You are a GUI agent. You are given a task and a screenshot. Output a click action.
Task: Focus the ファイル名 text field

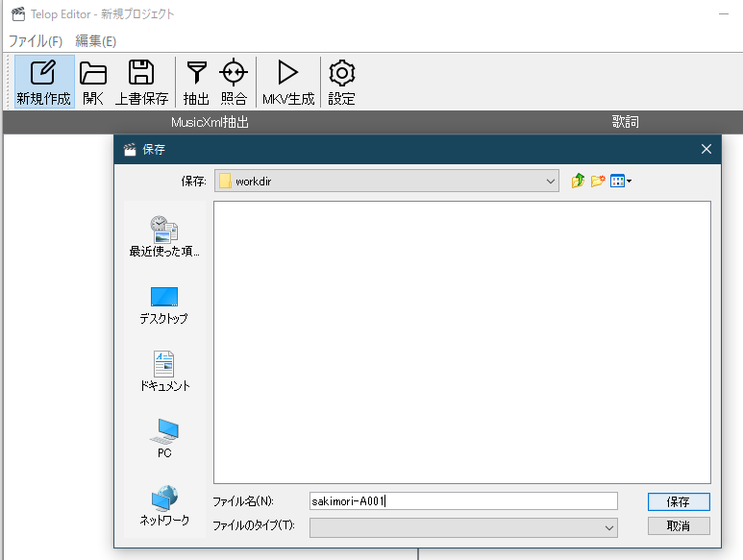(463, 500)
